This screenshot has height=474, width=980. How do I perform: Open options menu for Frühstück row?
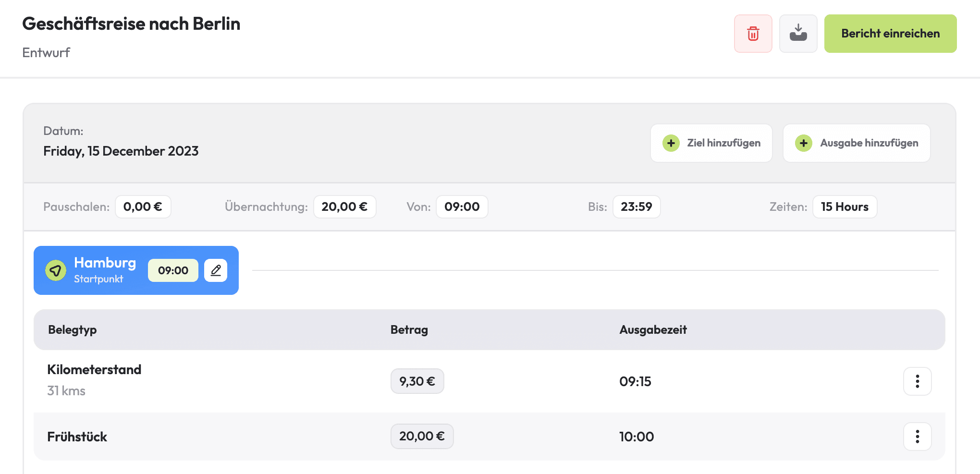coord(917,437)
